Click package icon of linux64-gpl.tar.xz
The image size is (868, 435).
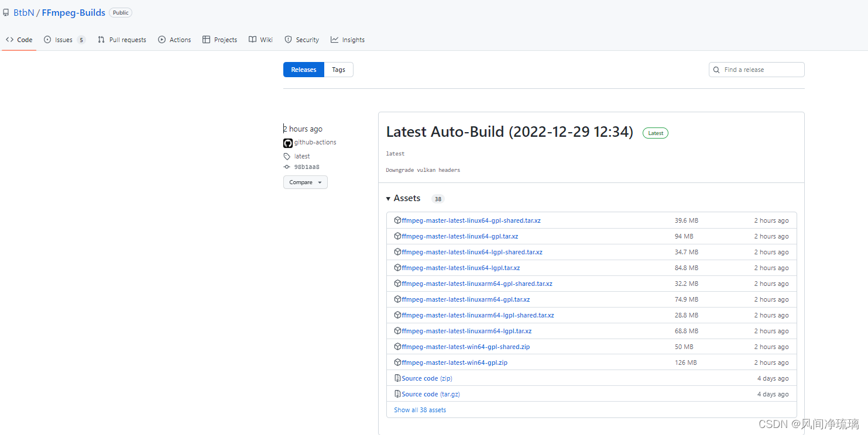397,236
